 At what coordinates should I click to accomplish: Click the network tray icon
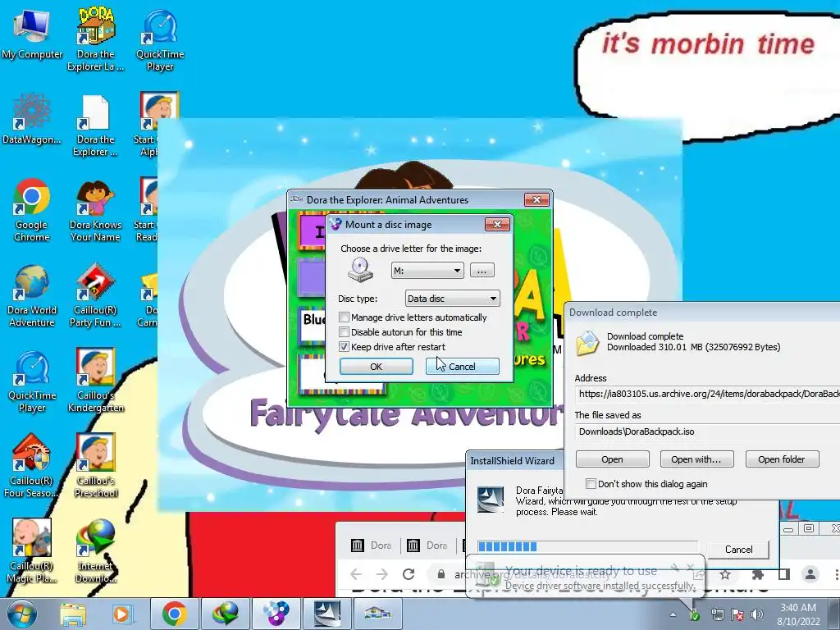[x=717, y=614]
